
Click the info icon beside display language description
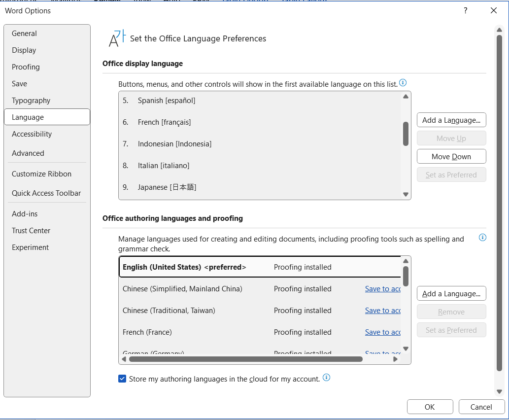pyautogui.click(x=403, y=83)
